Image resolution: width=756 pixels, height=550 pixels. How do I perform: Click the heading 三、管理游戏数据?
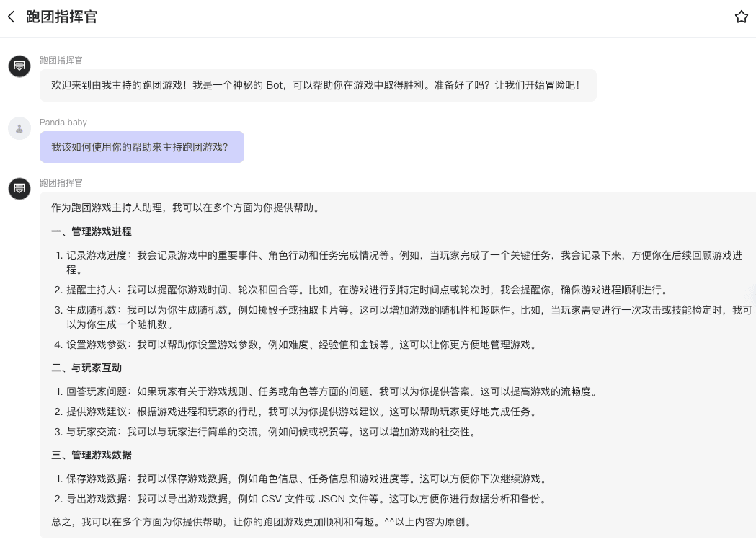(x=92, y=455)
